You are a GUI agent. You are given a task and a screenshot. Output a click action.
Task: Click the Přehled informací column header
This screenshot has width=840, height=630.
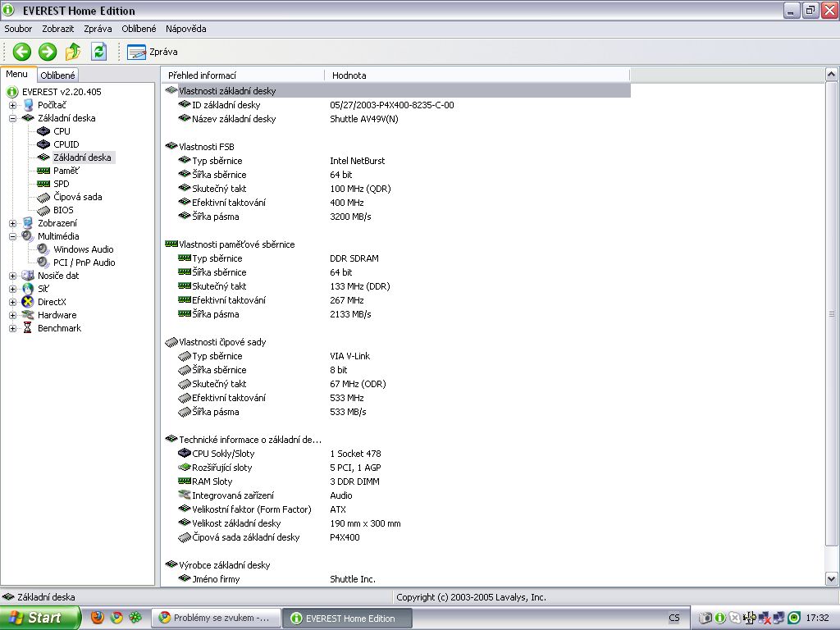pos(243,75)
